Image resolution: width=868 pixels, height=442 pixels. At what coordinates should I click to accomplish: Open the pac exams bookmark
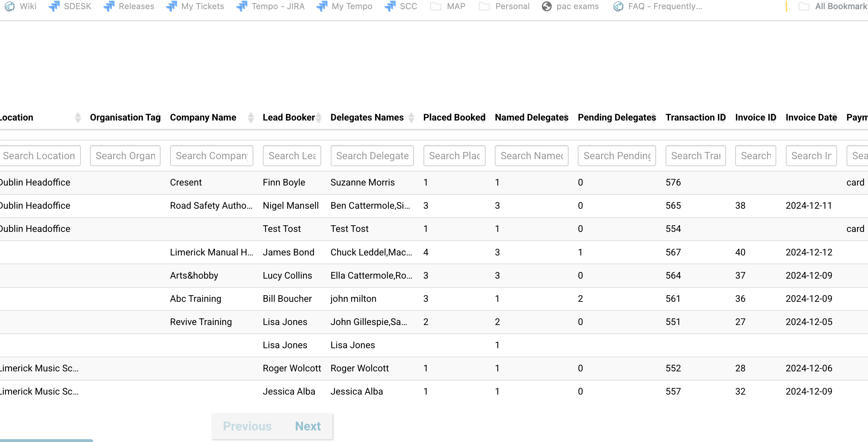coord(570,6)
